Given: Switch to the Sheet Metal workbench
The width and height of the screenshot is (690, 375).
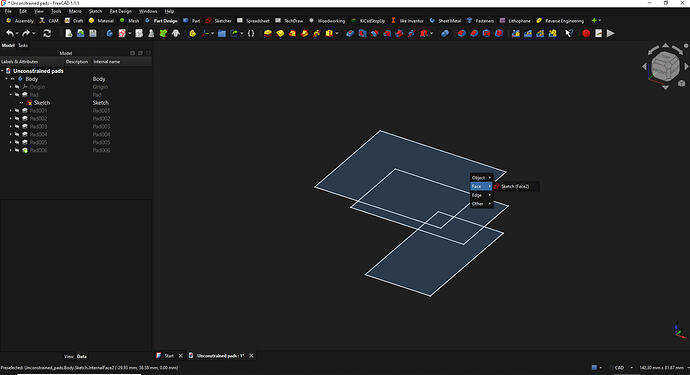Looking at the screenshot, I should pyautogui.click(x=445, y=21).
